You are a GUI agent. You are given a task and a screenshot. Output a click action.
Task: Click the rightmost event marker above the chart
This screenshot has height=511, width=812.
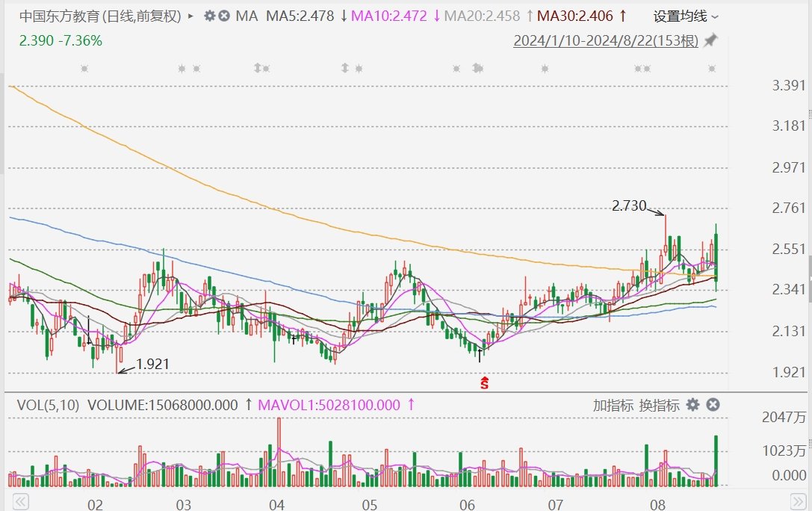point(713,69)
